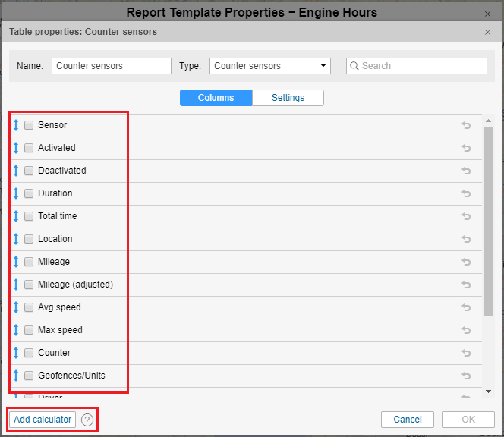Click the reorder arrow handle beside Max speed
The image size is (504, 437).
tap(16, 330)
